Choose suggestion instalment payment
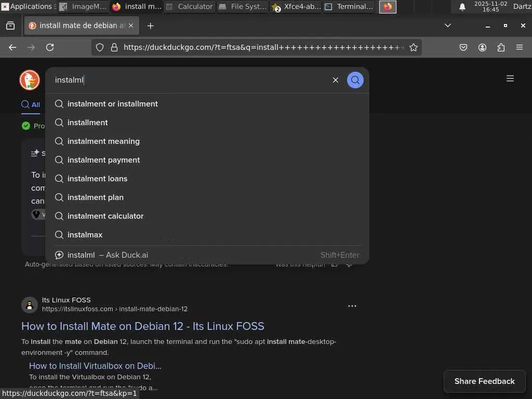The image size is (532, 399). 207,160
